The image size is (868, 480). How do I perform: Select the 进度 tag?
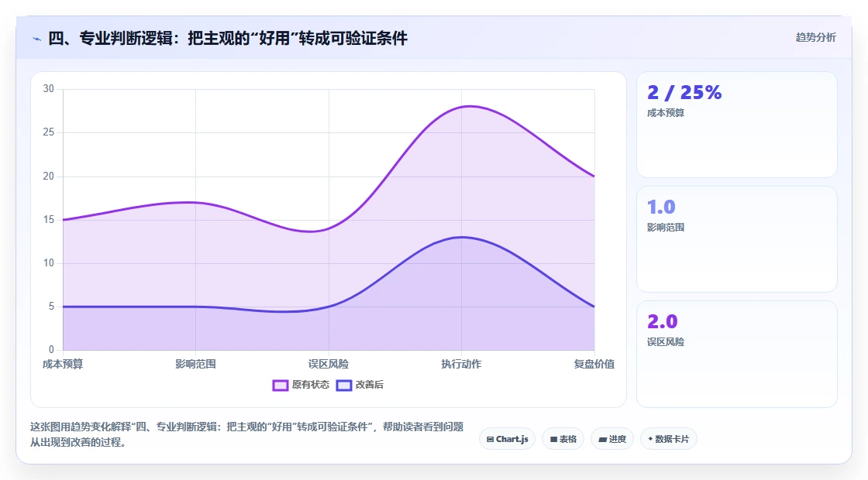(612, 439)
